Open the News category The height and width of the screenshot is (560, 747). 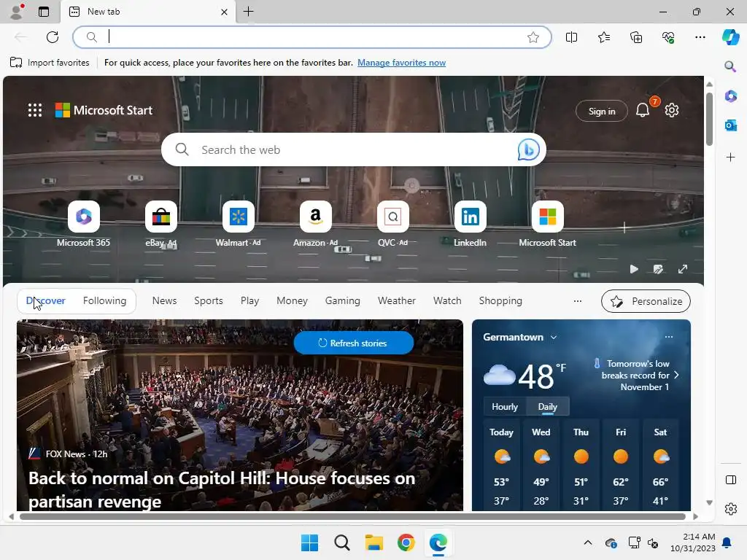coord(164,301)
